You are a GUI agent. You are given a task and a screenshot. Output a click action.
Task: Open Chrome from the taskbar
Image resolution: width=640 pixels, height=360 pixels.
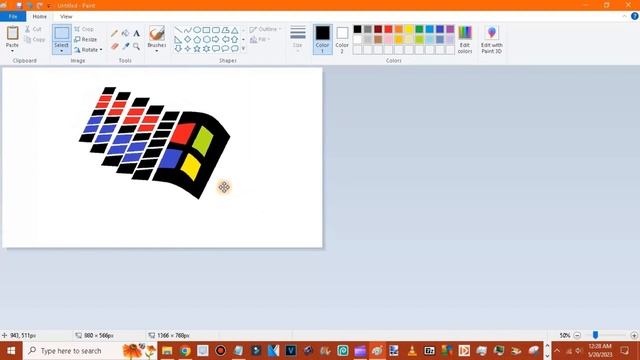point(185,351)
